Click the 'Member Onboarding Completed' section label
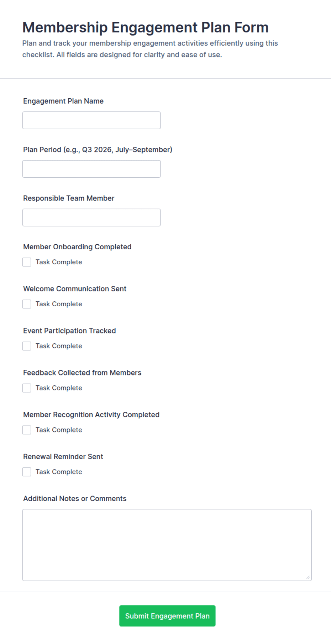Viewport: 331px width, 644px height. pos(77,247)
